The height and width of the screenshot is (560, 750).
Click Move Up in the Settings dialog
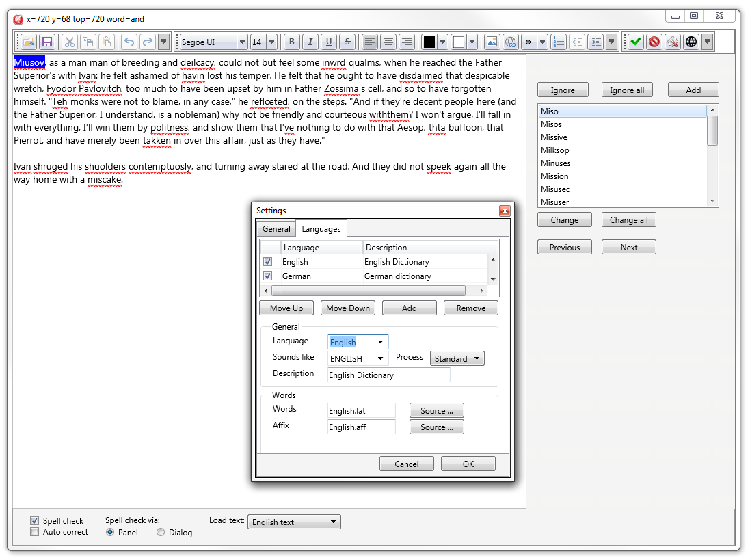[x=286, y=308]
